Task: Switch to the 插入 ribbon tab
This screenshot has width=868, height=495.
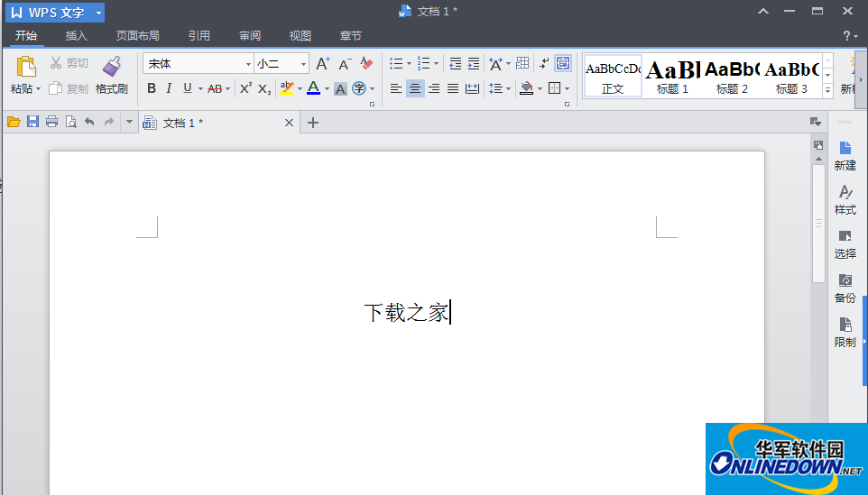Action: tap(77, 35)
